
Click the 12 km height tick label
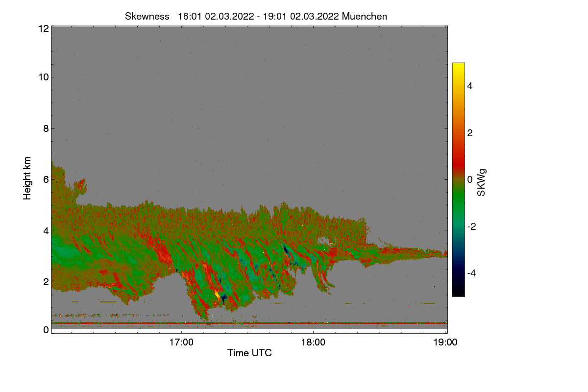tap(43, 28)
